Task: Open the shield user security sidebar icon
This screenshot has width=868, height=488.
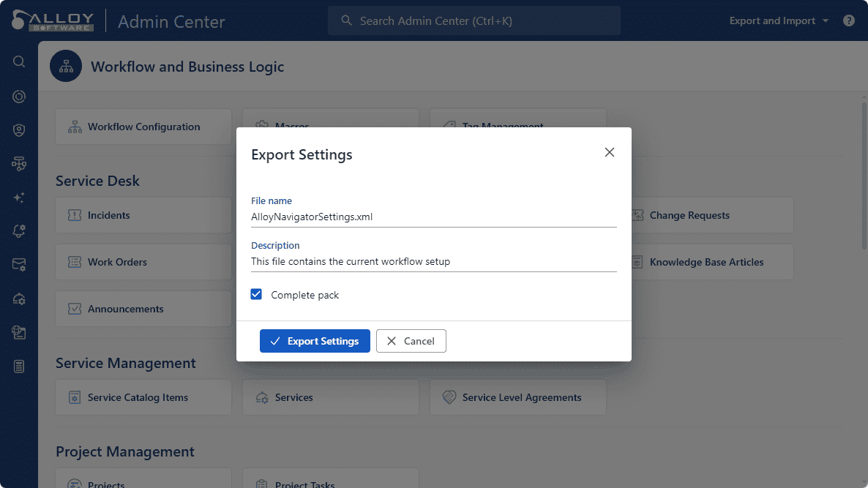Action: coord(19,130)
